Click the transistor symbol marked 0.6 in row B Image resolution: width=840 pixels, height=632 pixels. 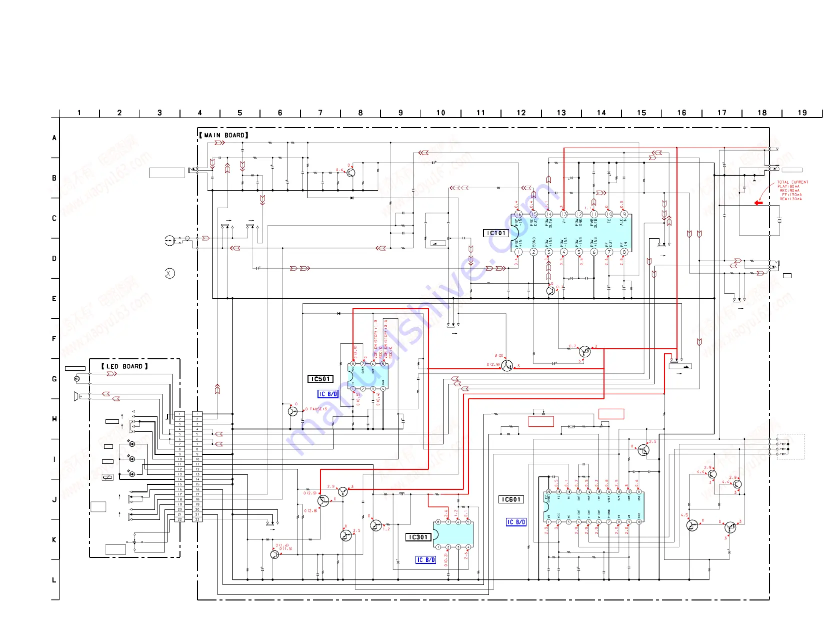[x=350, y=173]
